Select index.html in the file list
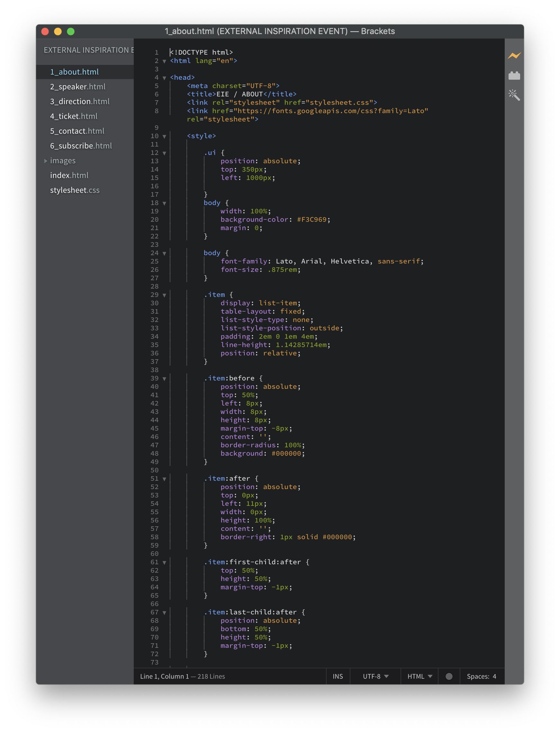This screenshot has width=560, height=732. pyautogui.click(x=69, y=175)
